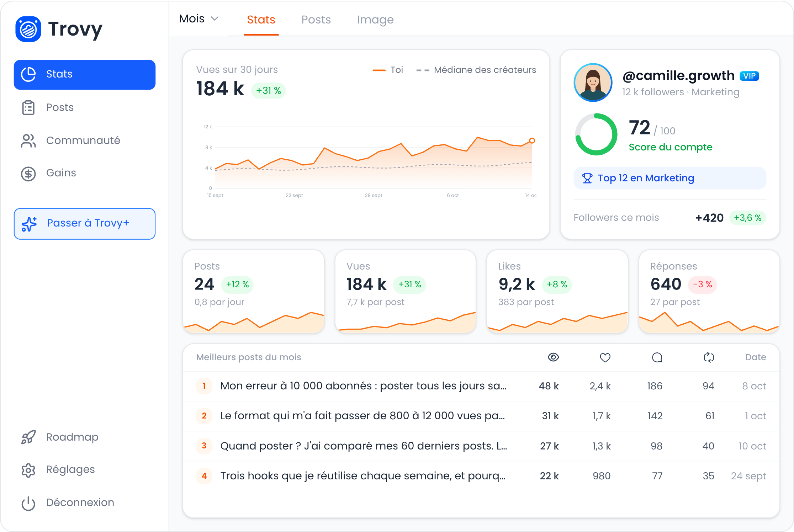Click the trophy icon in Marketing banner
The height and width of the screenshot is (532, 794).
[587, 178]
